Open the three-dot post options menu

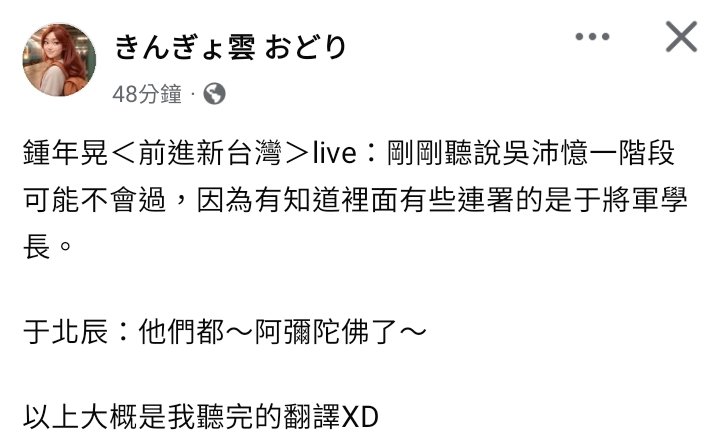592,37
